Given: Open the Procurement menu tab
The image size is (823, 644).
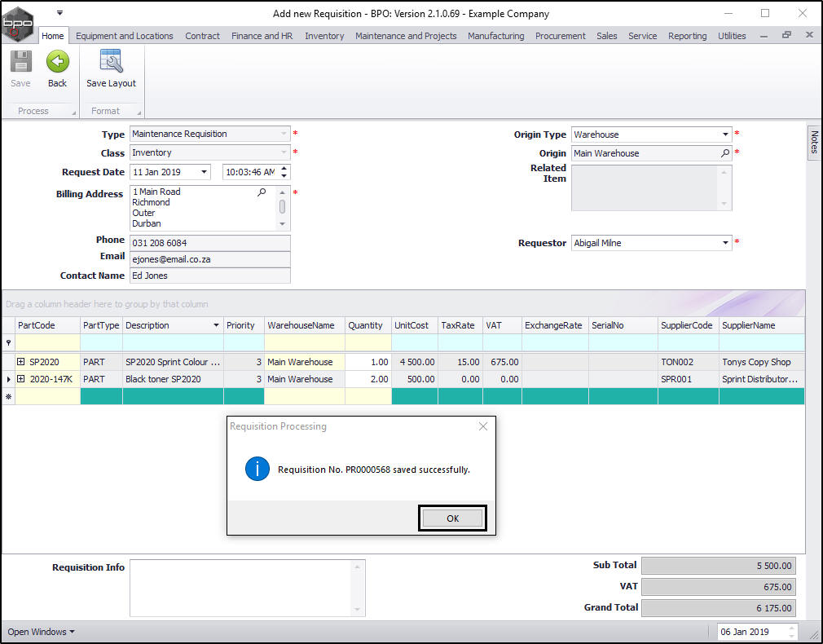Looking at the screenshot, I should [x=560, y=36].
